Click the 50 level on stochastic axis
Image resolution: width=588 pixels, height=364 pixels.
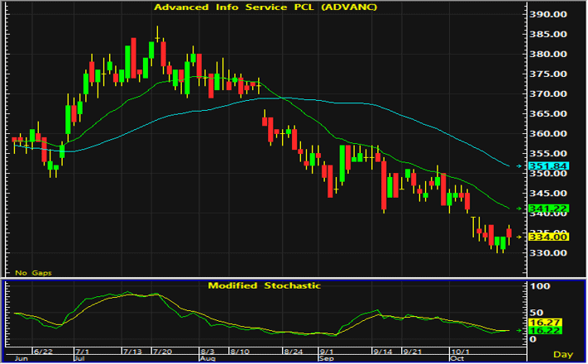coord(536,313)
